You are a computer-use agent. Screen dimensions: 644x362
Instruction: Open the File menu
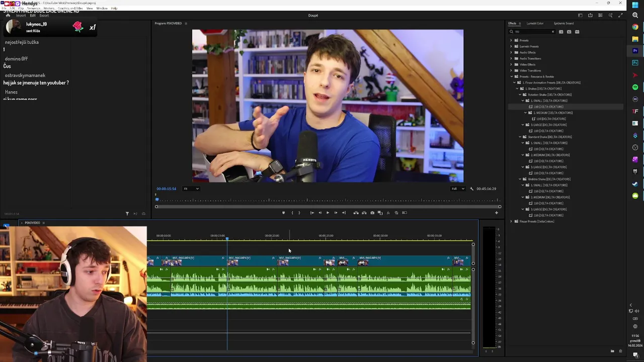5,9
